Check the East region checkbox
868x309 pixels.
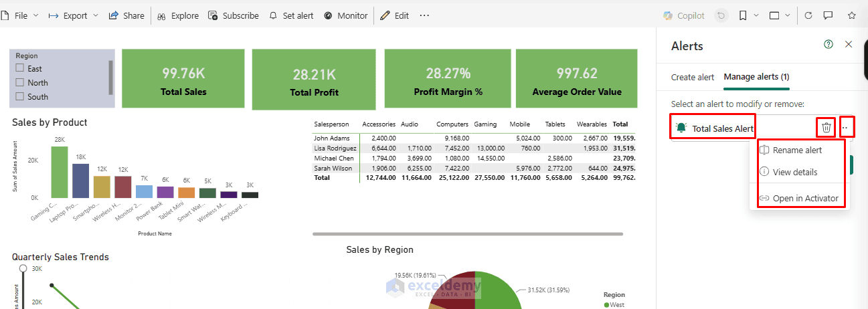(x=20, y=68)
